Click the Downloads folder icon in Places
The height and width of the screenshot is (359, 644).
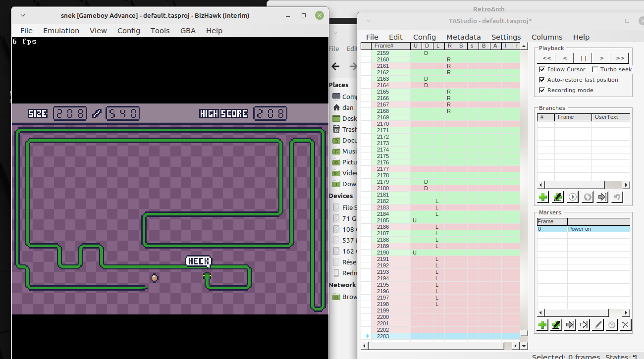coord(336,184)
